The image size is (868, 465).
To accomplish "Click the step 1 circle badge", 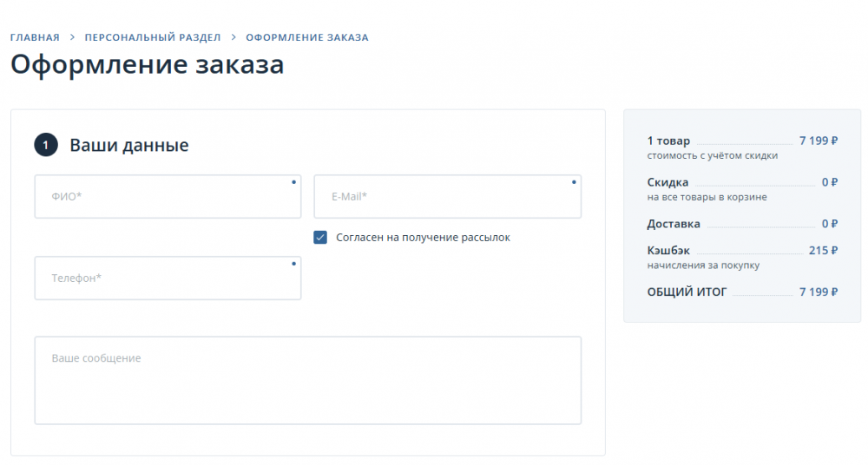I will [x=46, y=145].
